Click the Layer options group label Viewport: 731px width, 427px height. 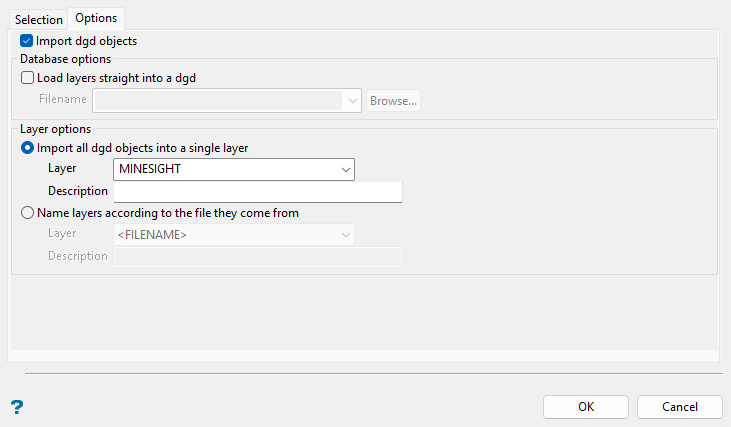[56, 129]
